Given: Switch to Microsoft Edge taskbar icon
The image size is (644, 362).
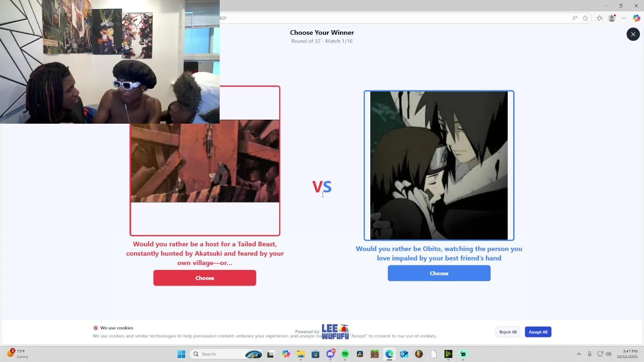Looking at the screenshot, I should coord(389,354).
